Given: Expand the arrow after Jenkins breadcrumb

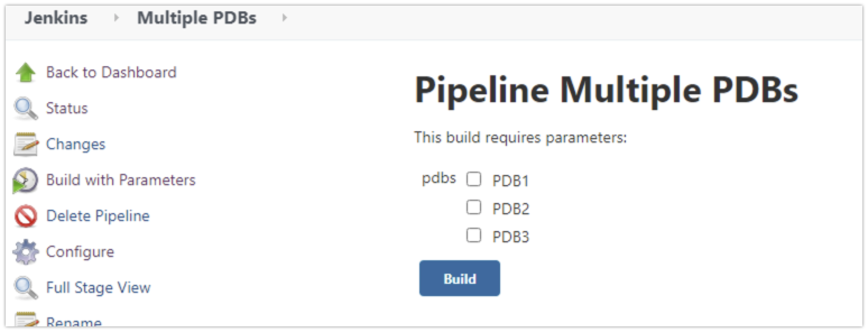Looking at the screenshot, I should (x=116, y=18).
